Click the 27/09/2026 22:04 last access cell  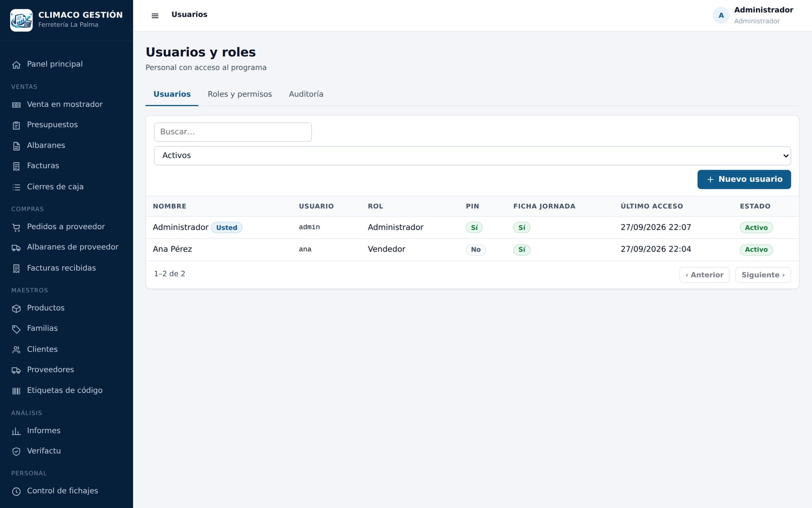pyautogui.click(x=656, y=249)
